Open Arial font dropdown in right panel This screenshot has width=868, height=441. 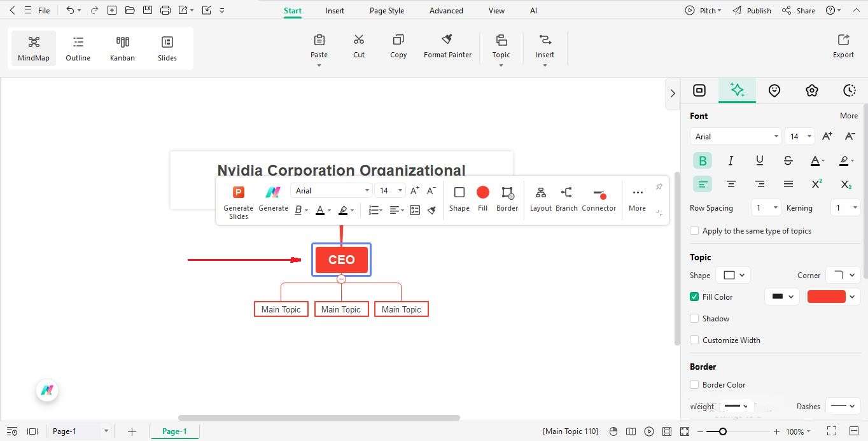point(736,136)
